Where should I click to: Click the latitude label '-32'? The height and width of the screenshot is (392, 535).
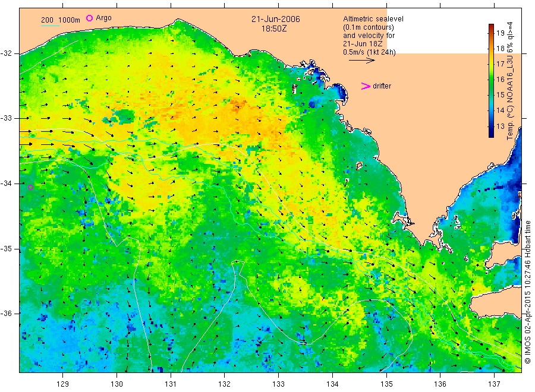[6, 53]
